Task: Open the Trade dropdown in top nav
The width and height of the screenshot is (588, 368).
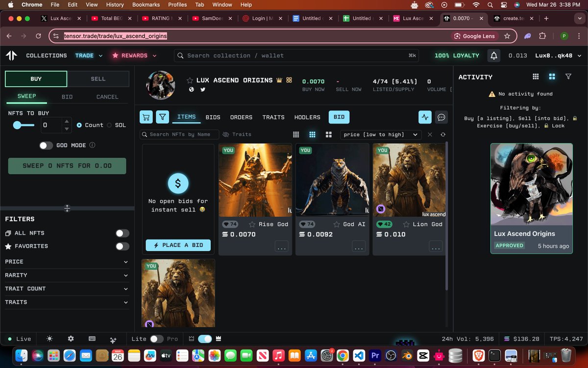Action: click(89, 55)
